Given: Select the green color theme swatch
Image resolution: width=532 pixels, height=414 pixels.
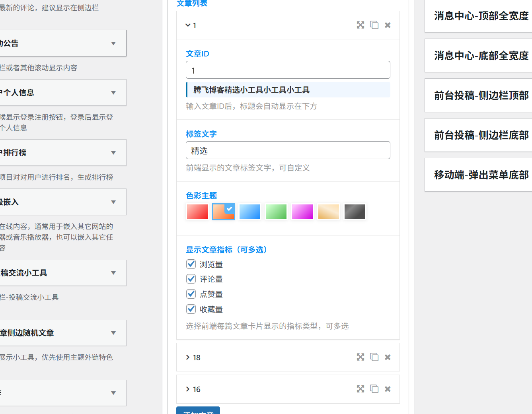Looking at the screenshot, I should coord(276,212).
